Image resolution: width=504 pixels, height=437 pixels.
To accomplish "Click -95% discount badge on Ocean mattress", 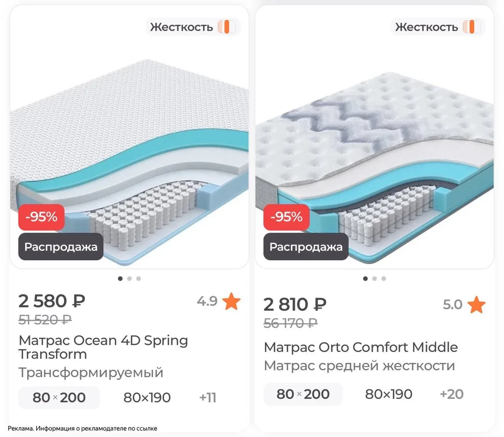I will 41,217.
